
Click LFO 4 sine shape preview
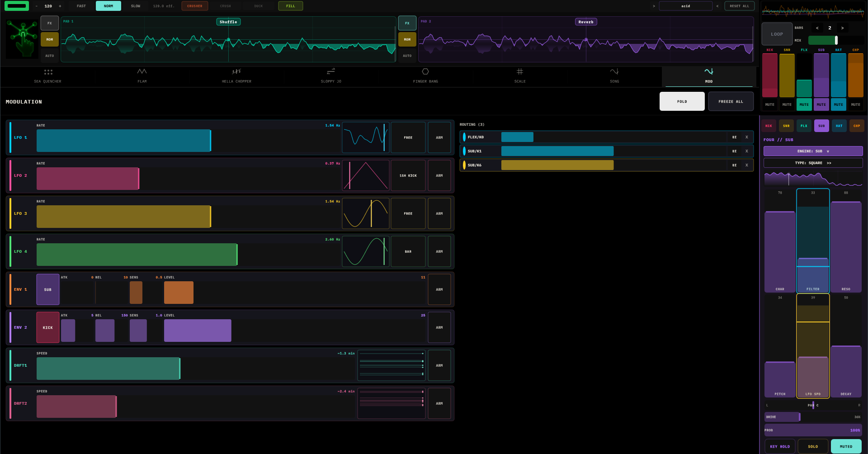coord(366,251)
